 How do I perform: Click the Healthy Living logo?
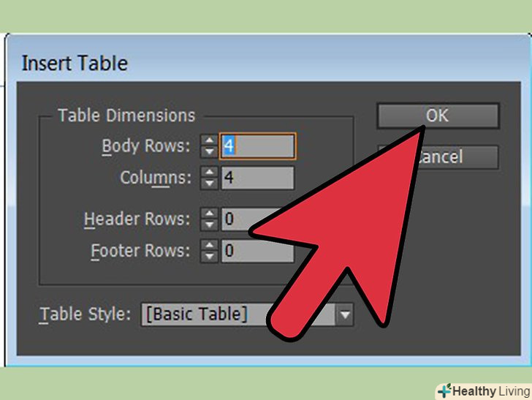coord(484,391)
